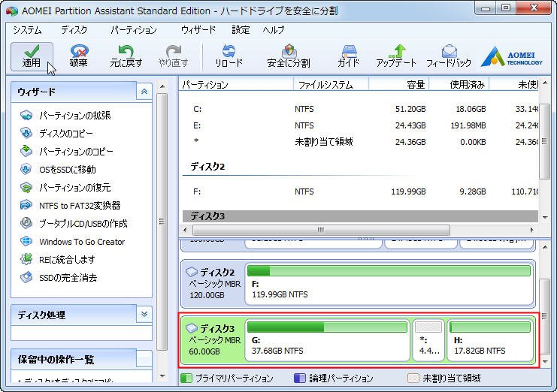Open the ウィザード menu

point(198,30)
